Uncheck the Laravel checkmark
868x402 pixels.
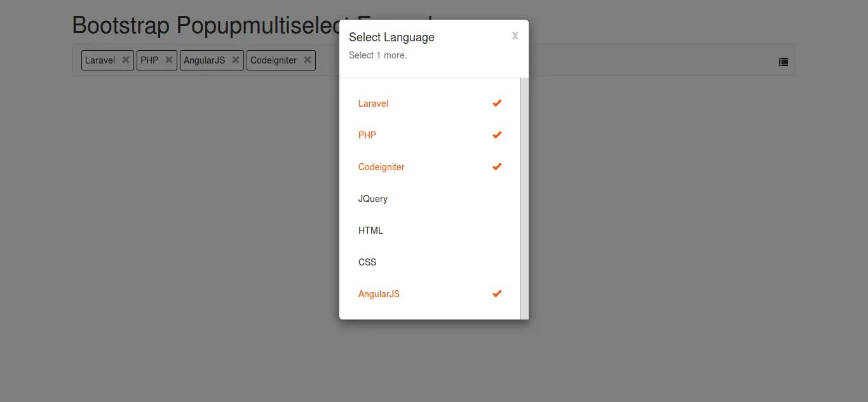(x=497, y=103)
